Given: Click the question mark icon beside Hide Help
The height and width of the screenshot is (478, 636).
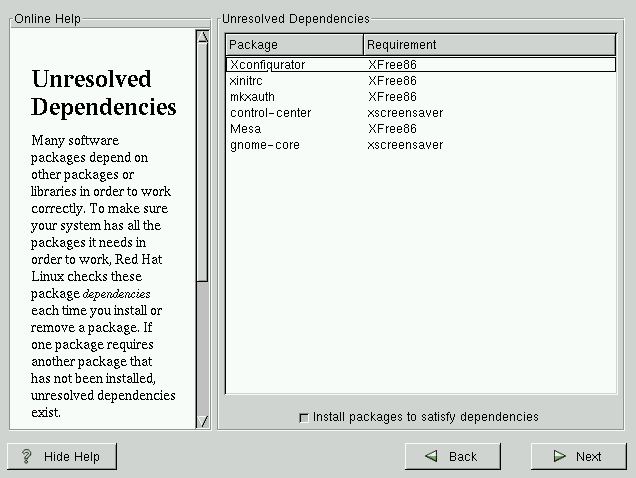Looking at the screenshot, I should 27,456.
